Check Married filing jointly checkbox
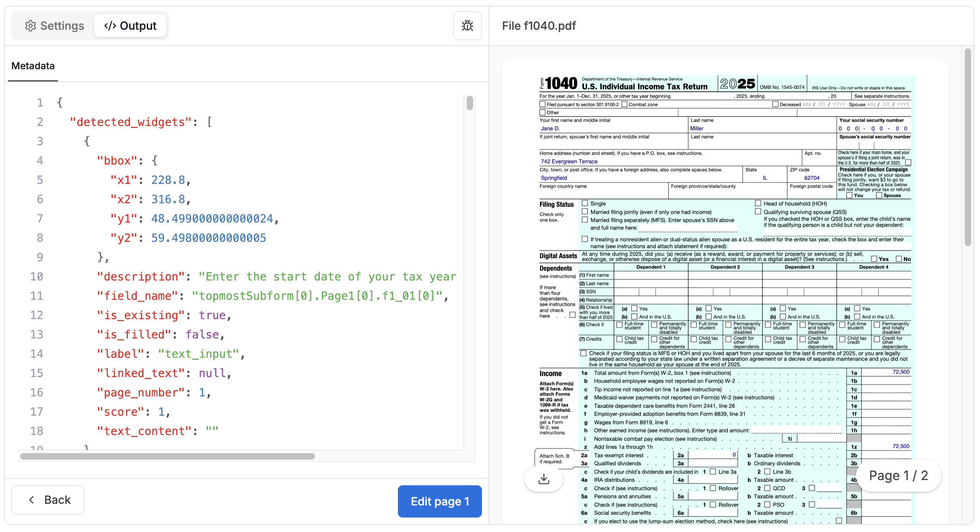This screenshot has width=980, height=532. click(x=585, y=212)
